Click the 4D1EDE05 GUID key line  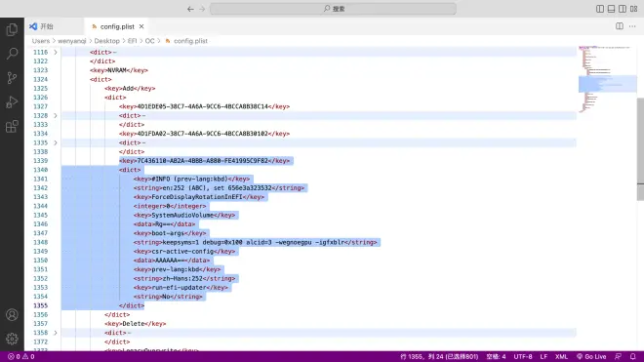pos(204,106)
